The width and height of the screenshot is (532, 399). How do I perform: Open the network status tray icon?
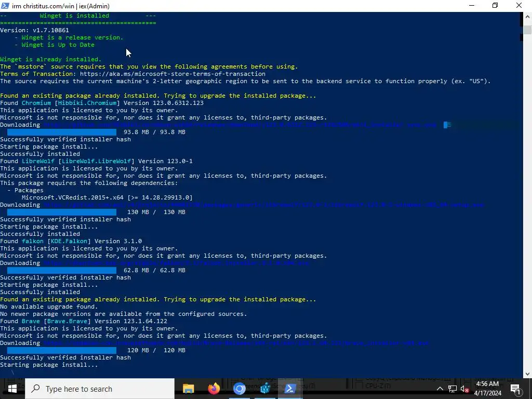click(x=453, y=389)
